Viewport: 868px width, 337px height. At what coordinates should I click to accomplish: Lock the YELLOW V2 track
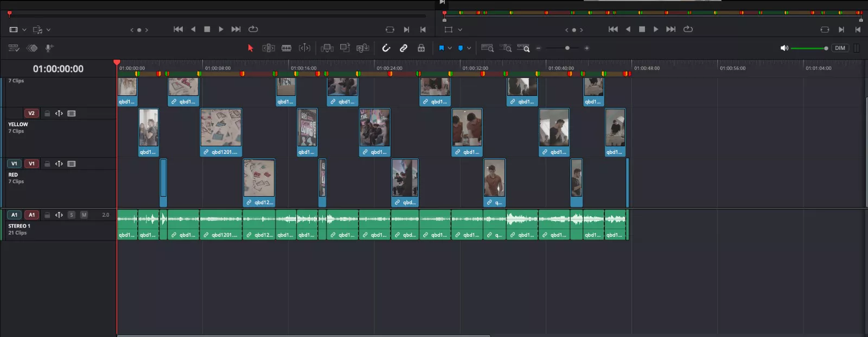(47, 114)
